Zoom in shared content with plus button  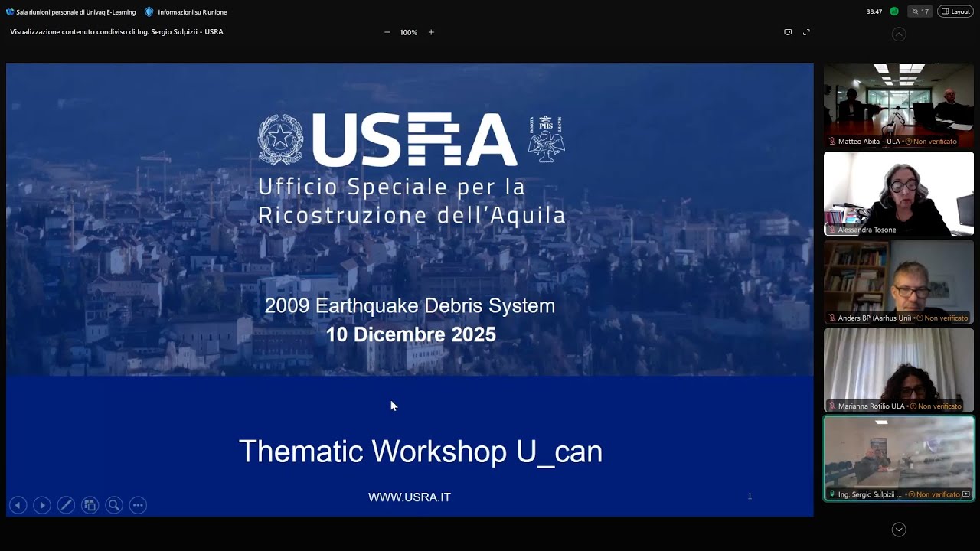431,32
